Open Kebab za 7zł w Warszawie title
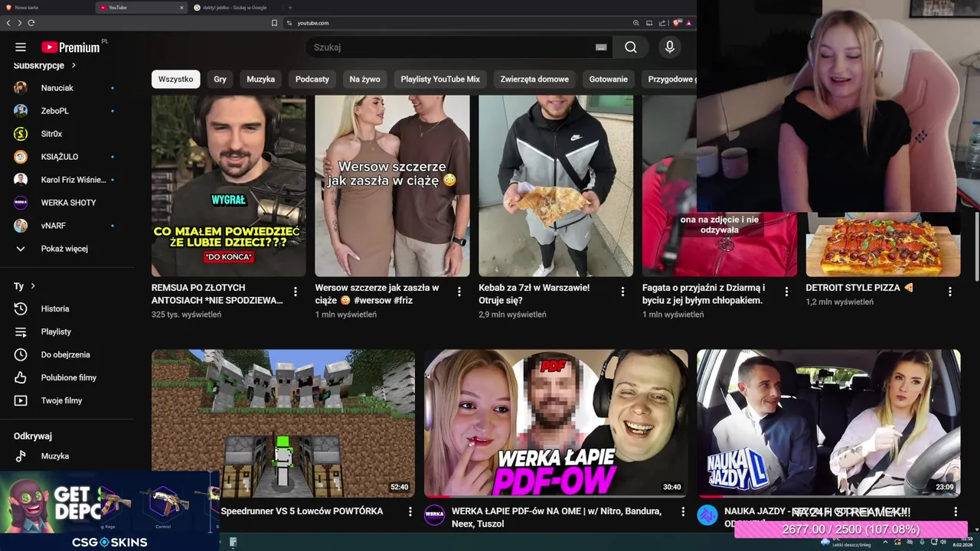980x551 pixels. (534, 294)
